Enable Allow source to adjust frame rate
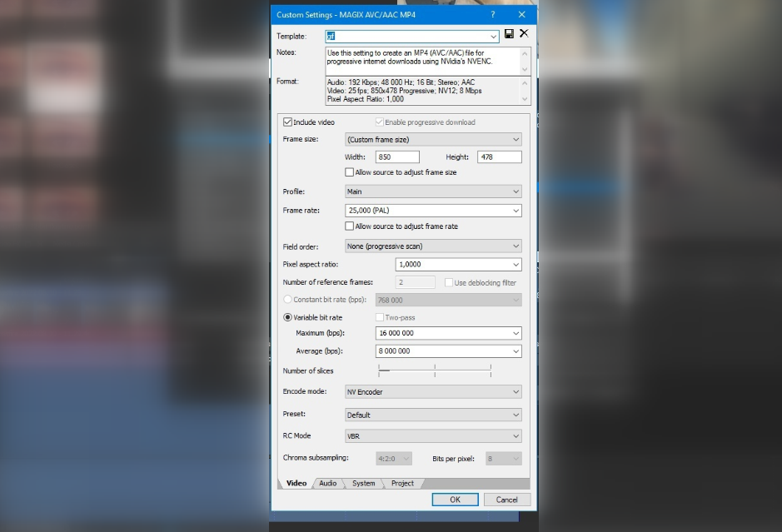The width and height of the screenshot is (782, 532). coord(350,226)
